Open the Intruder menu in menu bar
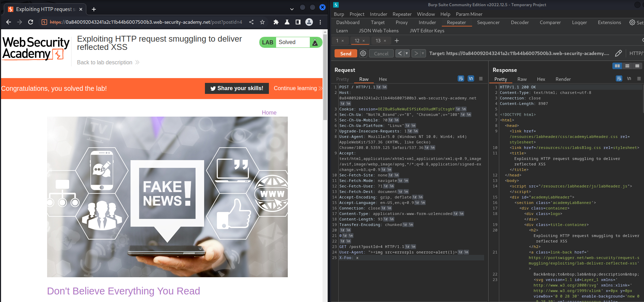Screen dimensions: 644x302 378,14
